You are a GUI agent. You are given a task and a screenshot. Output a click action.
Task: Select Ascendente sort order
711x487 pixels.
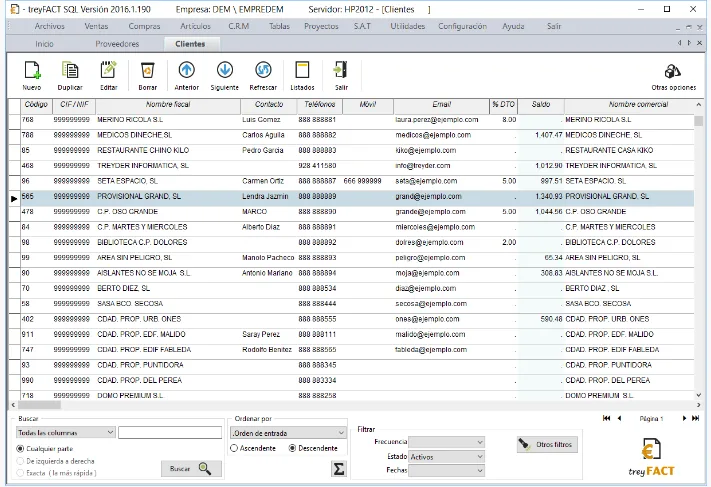[234, 448]
